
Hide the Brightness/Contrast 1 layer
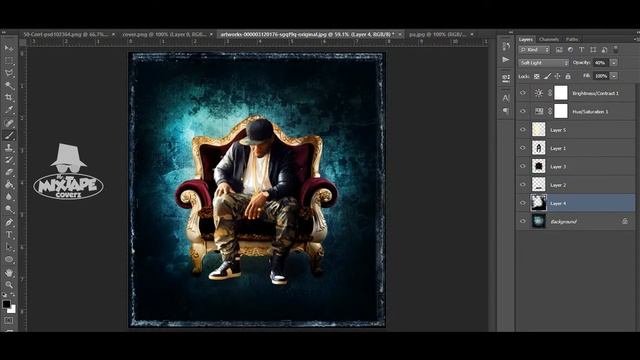(523, 93)
